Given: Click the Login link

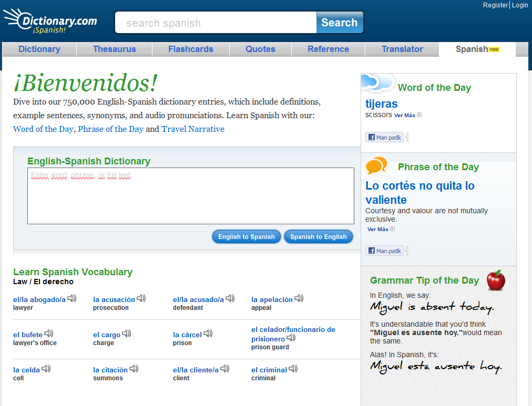Looking at the screenshot, I should coord(520,5).
